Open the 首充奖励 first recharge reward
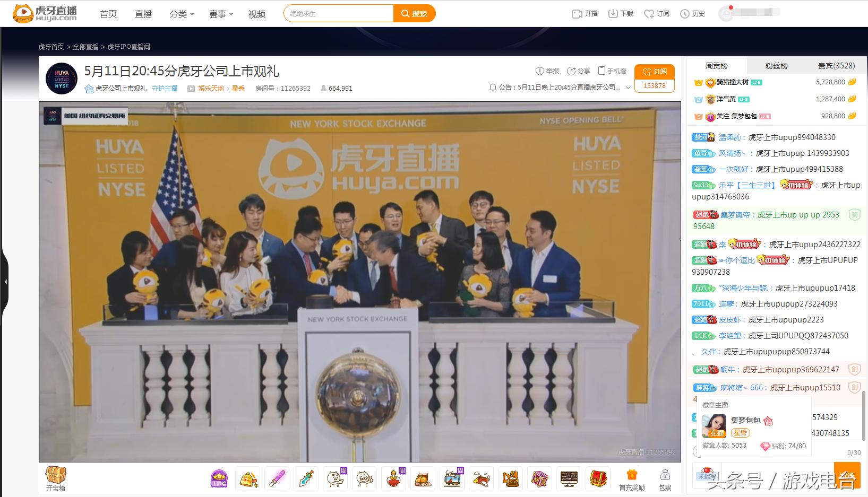 [631, 477]
